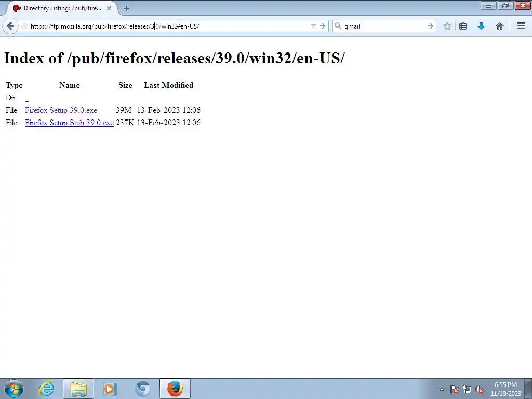532x399 pixels.
Task: Open a new tab with plus button
Action: point(126,8)
